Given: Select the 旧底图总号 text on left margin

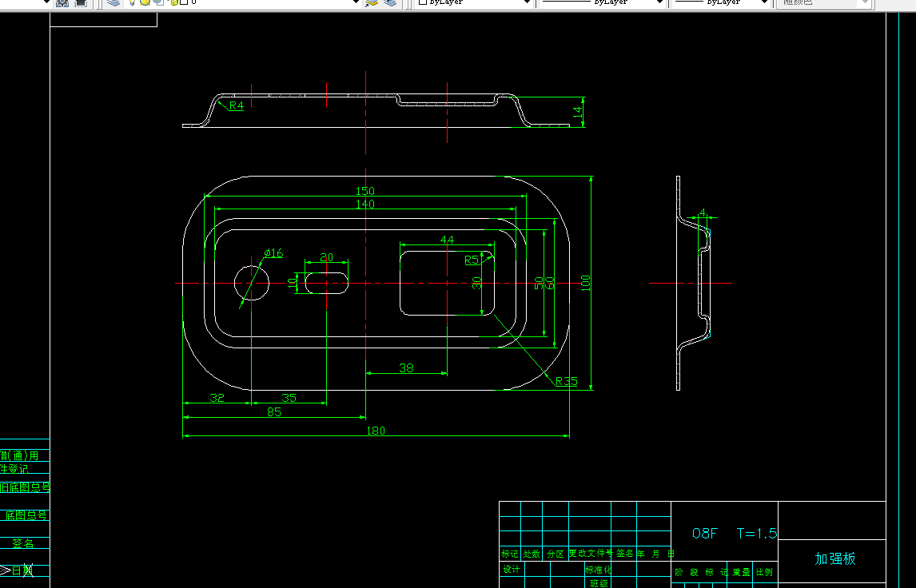Looking at the screenshot, I should click(x=25, y=487).
